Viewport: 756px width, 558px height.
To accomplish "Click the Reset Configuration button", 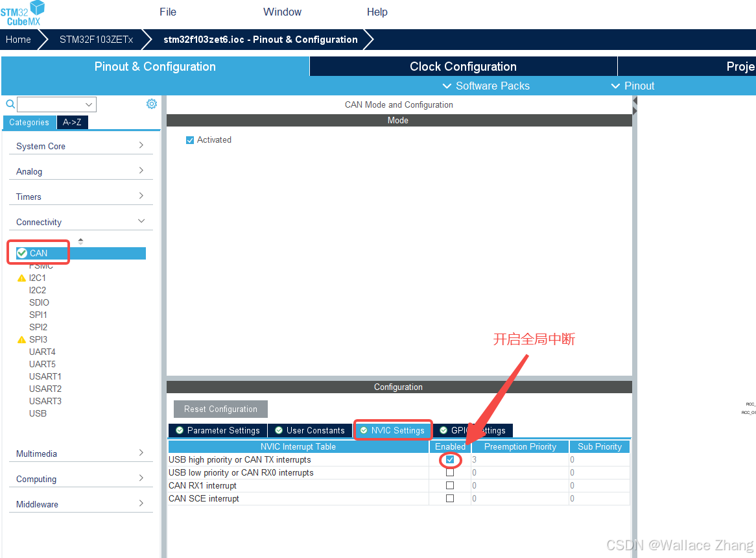I will point(220,409).
